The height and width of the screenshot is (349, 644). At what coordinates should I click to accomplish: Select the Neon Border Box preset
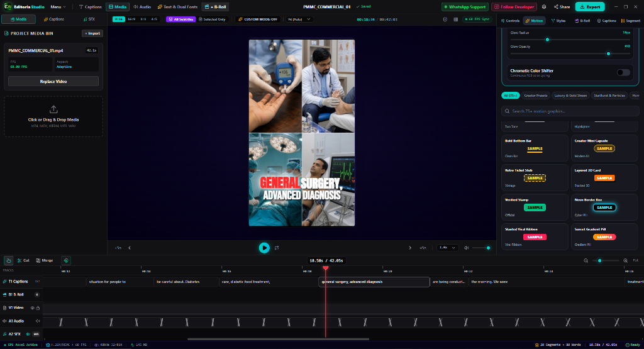coord(604,208)
